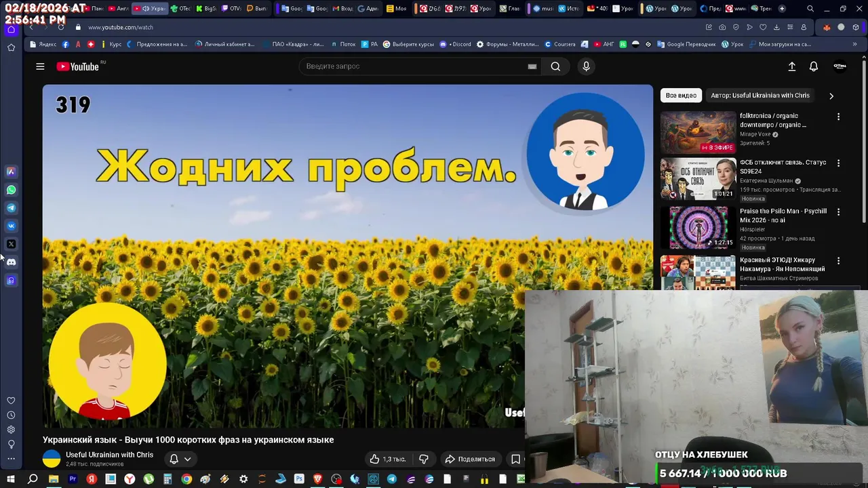Open VK in the browser sidebar
This screenshot has width=868, height=488.
click(11, 226)
